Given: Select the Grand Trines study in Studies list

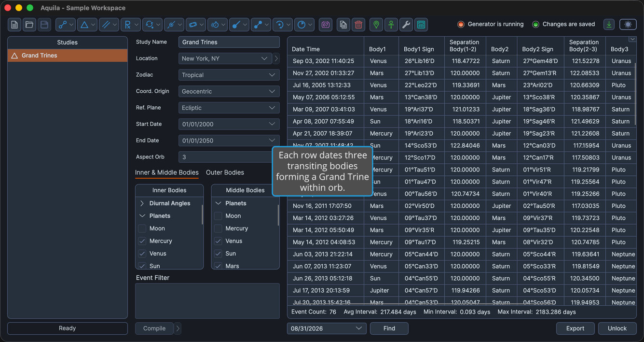Looking at the screenshot, I should 68,56.
